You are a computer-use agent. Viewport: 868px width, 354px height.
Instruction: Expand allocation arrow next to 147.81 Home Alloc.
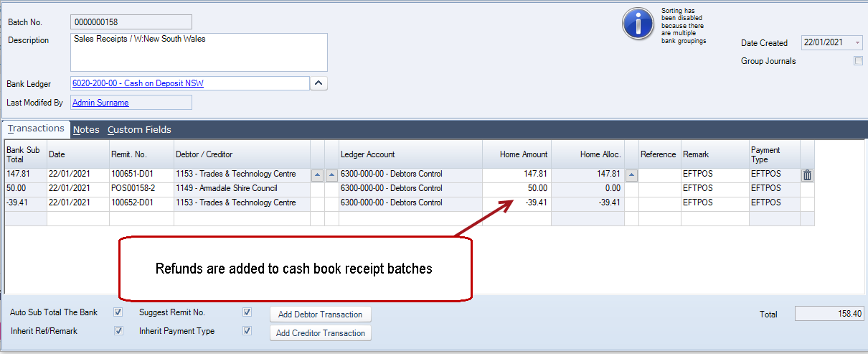[x=631, y=174]
